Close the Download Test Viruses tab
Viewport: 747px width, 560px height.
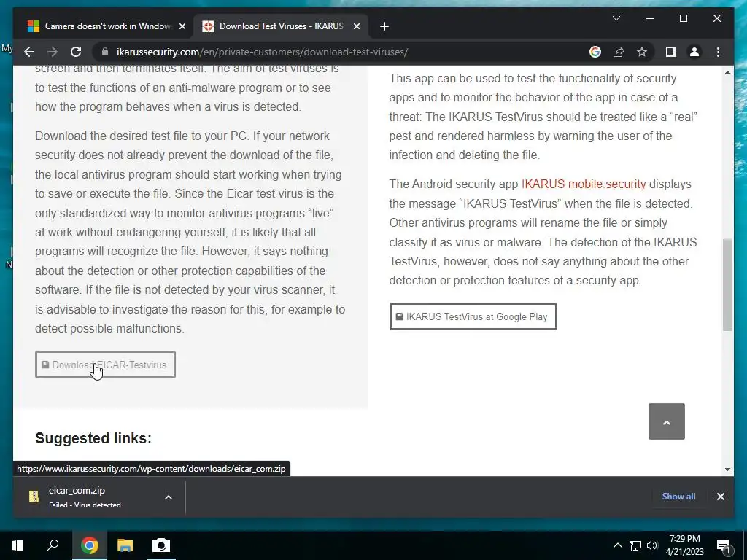click(x=356, y=26)
